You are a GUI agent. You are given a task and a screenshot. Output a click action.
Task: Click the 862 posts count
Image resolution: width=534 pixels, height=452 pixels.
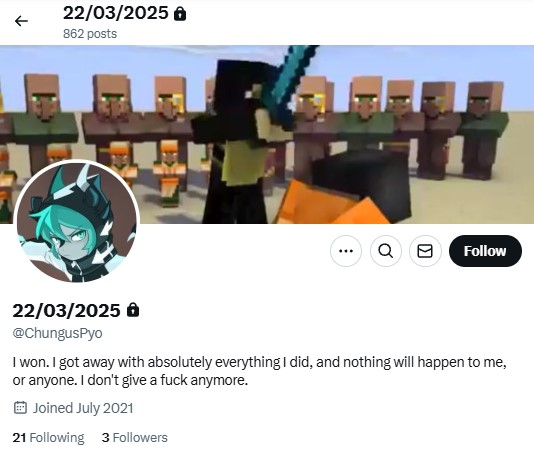point(90,34)
